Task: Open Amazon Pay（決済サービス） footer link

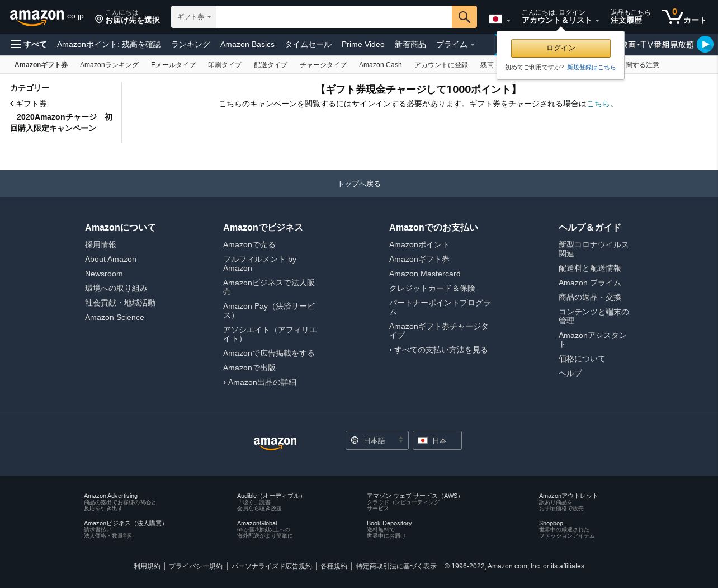Action: (x=269, y=311)
